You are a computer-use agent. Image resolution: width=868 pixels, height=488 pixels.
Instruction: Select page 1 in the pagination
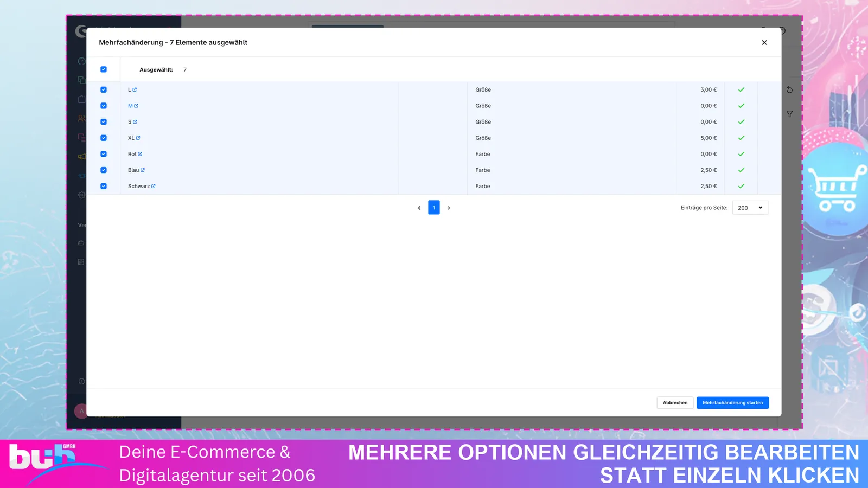pos(434,208)
